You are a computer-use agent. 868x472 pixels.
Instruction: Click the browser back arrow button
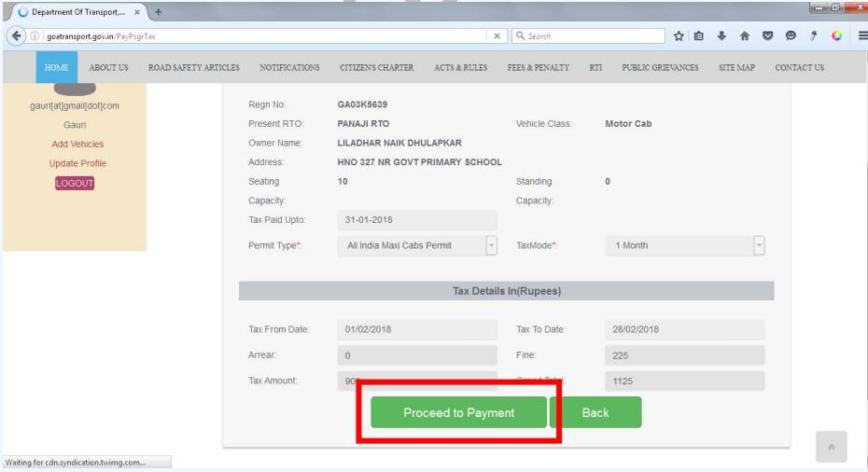pos(16,36)
